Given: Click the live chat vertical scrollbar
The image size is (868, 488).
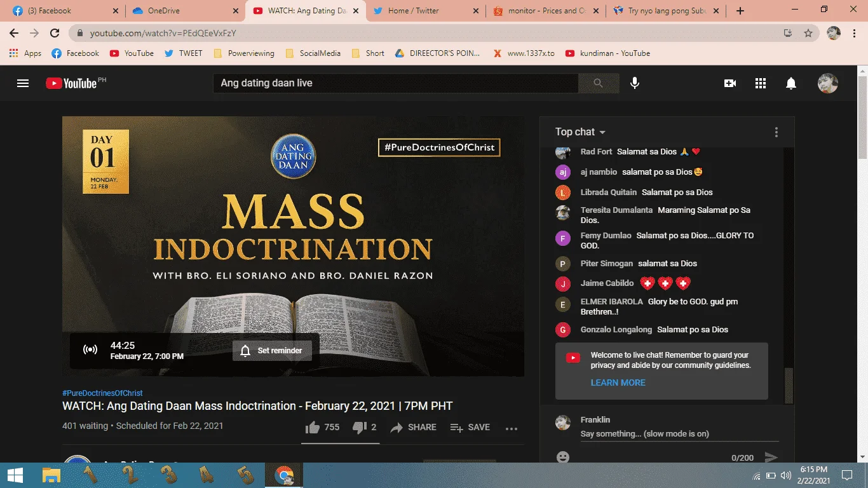Looking at the screenshot, I should click(789, 385).
